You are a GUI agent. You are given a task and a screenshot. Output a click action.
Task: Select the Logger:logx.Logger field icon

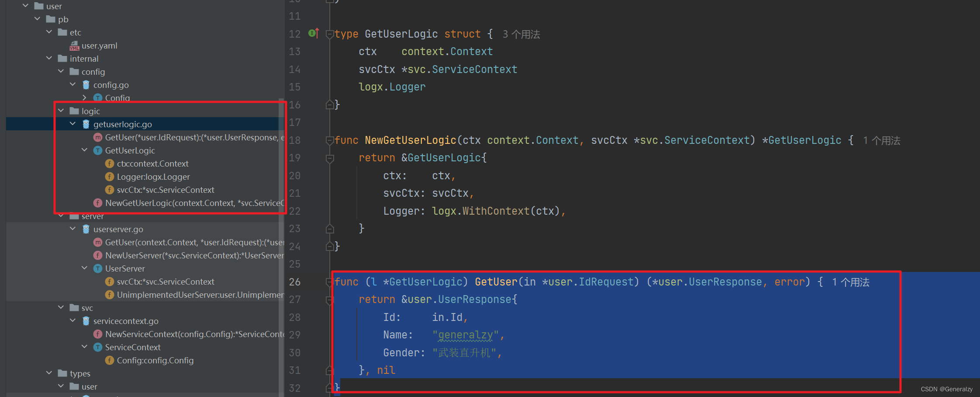coord(110,177)
